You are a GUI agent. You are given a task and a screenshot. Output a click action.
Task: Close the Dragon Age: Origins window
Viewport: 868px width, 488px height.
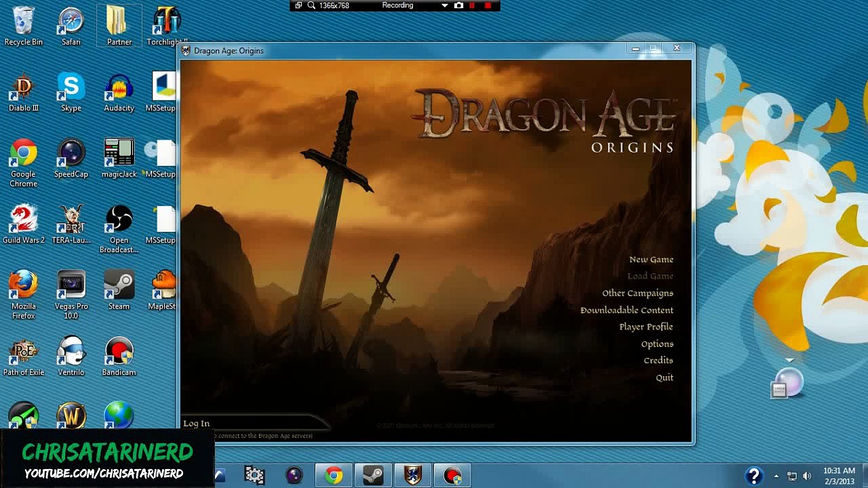tap(677, 49)
